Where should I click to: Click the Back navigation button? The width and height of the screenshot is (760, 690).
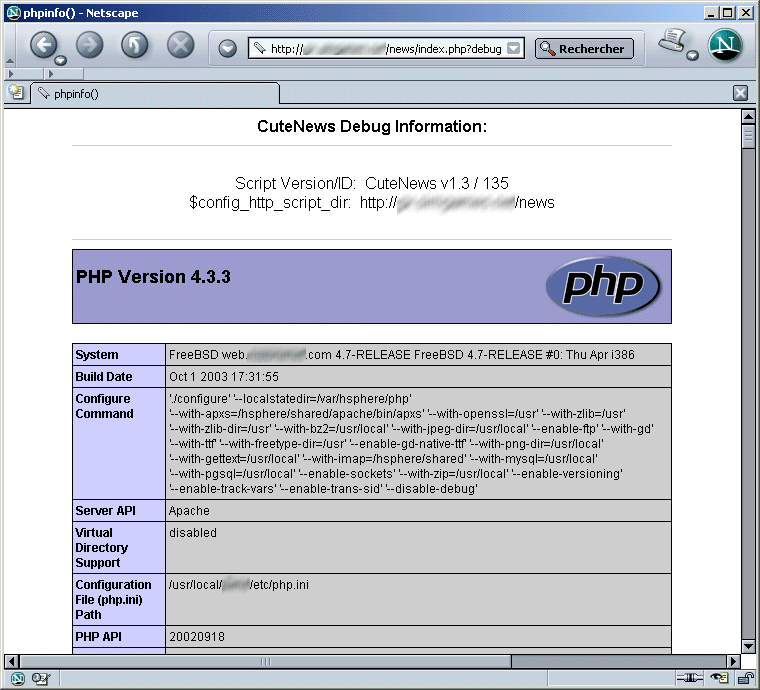(43, 44)
